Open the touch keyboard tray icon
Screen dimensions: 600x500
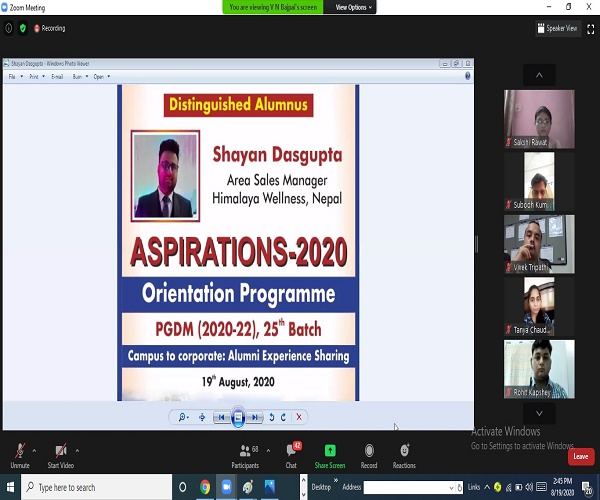541,487
